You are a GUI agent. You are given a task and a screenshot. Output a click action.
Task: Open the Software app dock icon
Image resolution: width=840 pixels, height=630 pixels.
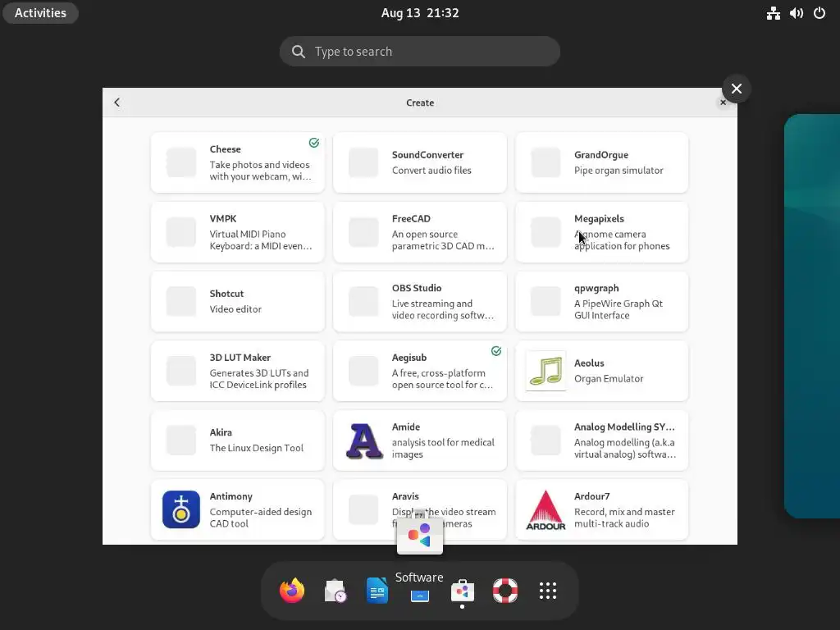pyautogui.click(x=463, y=591)
